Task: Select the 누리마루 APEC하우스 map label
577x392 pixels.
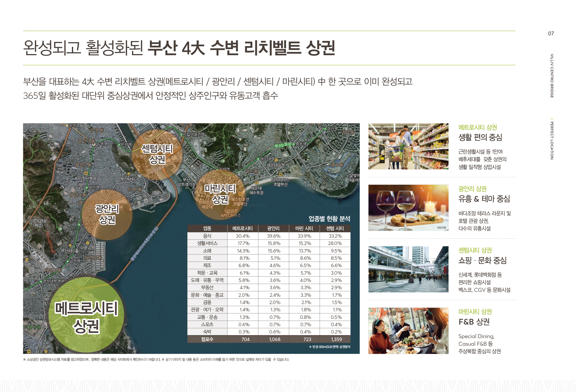Action: point(231,213)
